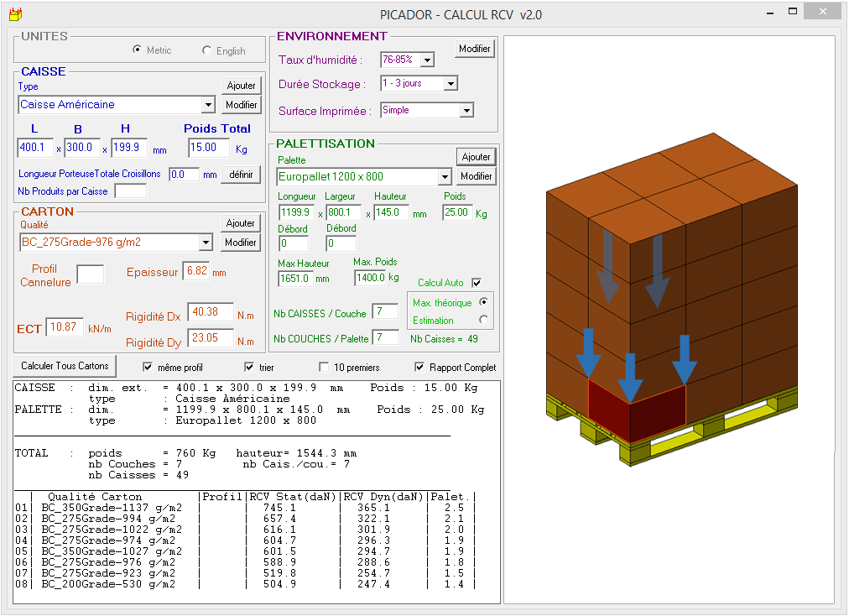Screen dimensions: 849x616
Task: Choose the Max. théorique radio option
Action: pyautogui.click(x=483, y=302)
